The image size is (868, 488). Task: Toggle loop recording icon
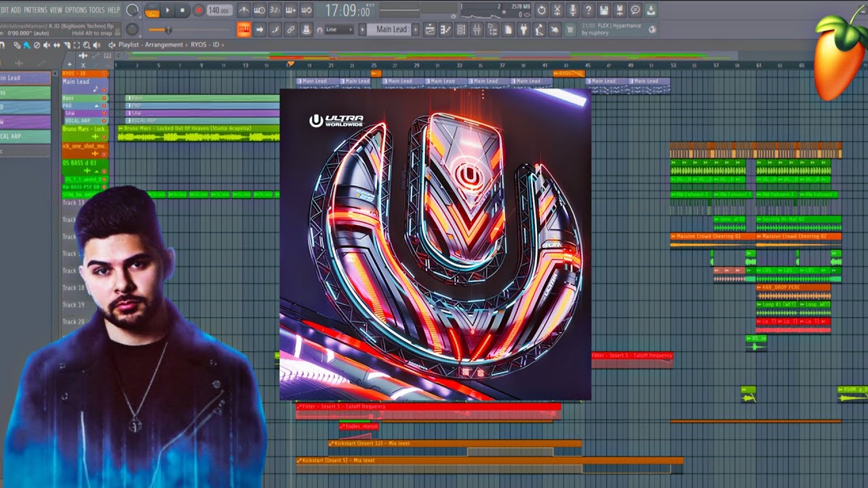pyautogui.click(x=306, y=10)
